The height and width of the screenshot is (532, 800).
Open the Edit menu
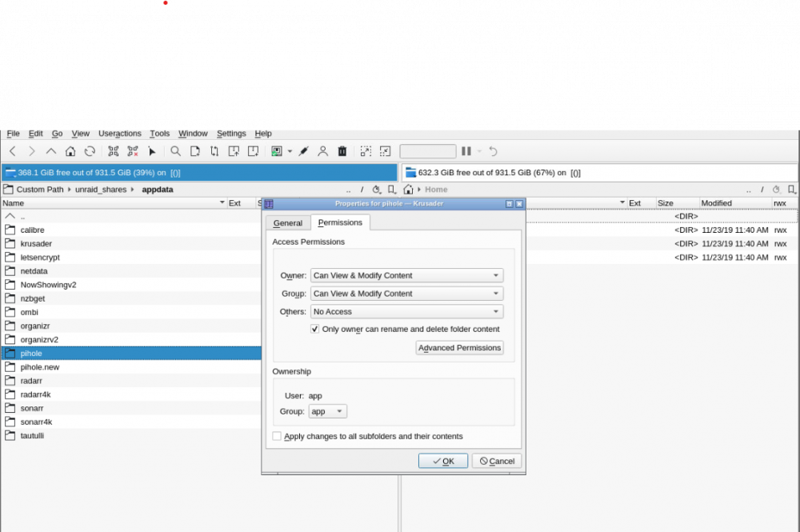36,134
